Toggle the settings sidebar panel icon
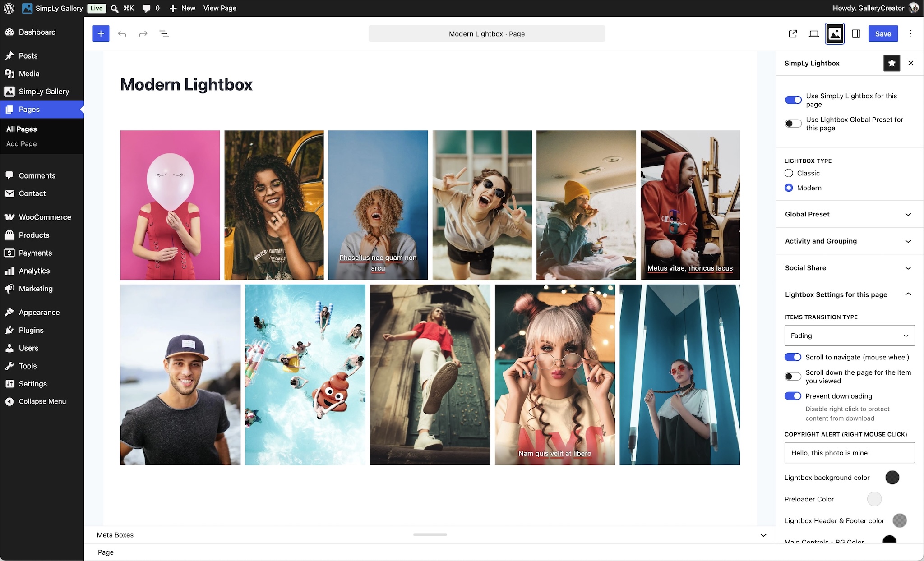Image resolution: width=924 pixels, height=561 pixels. (x=856, y=34)
